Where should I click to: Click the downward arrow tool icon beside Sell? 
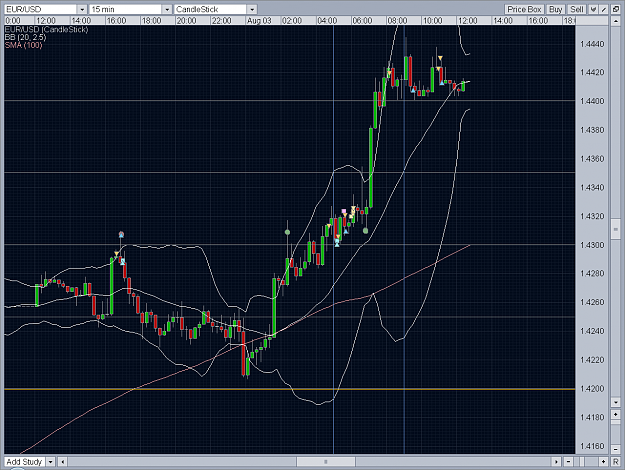coord(594,9)
